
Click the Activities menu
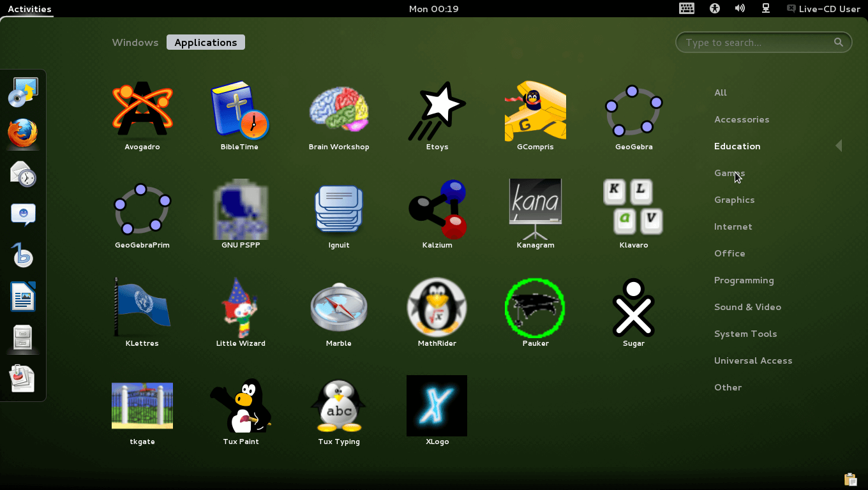(27, 9)
